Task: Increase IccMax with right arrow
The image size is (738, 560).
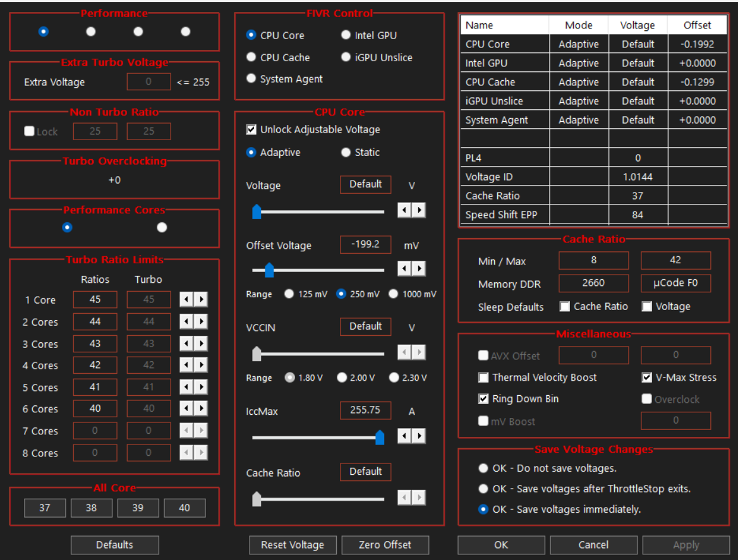Action: pyautogui.click(x=419, y=436)
